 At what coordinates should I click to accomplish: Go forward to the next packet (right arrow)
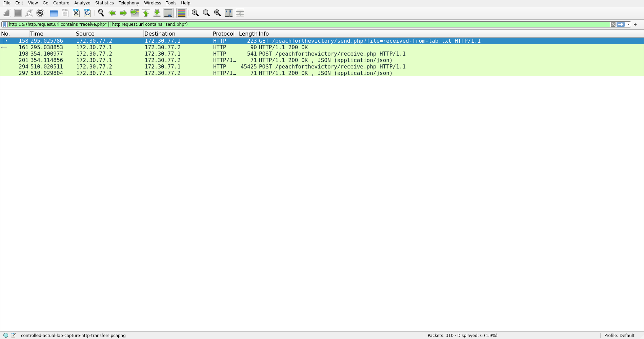click(x=123, y=13)
